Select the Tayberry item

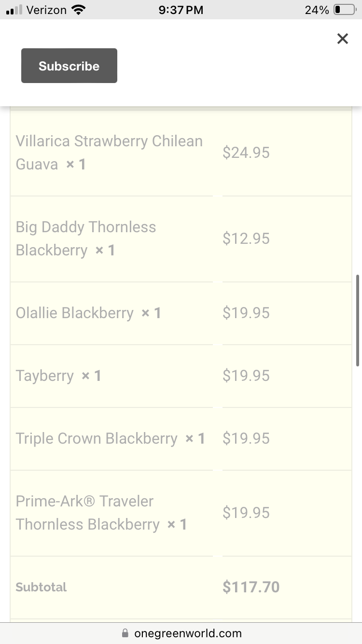click(x=45, y=376)
